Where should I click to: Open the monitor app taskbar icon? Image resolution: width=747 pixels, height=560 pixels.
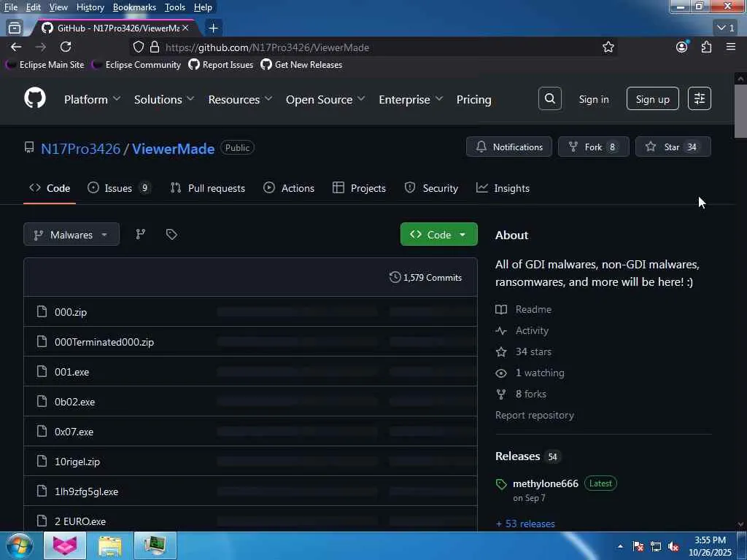155,545
